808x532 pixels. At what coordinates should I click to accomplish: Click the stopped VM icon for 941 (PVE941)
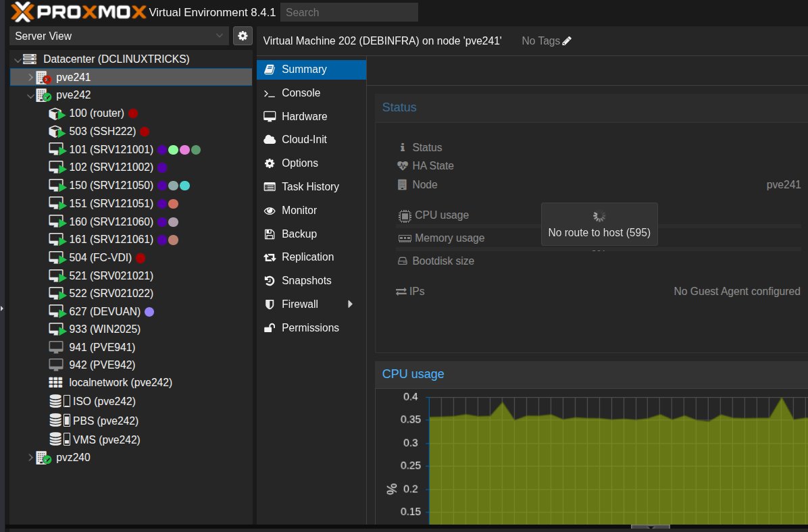point(56,348)
